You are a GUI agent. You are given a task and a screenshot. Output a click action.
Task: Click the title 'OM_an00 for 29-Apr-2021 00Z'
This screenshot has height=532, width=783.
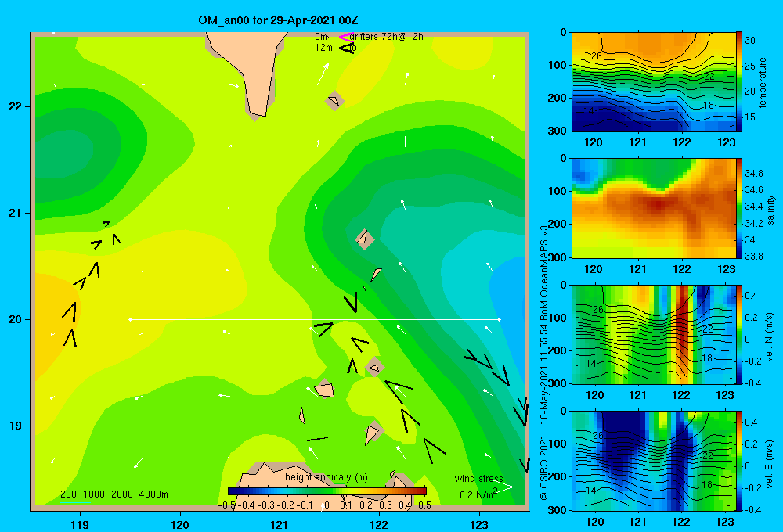(278, 20)
